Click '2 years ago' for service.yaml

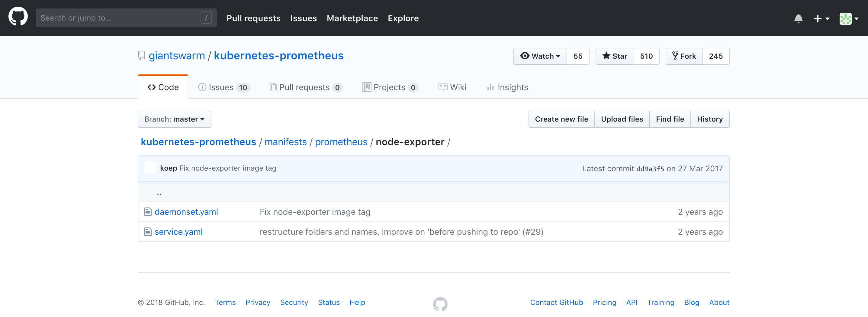pyautogui.click(x=700, y=232)
